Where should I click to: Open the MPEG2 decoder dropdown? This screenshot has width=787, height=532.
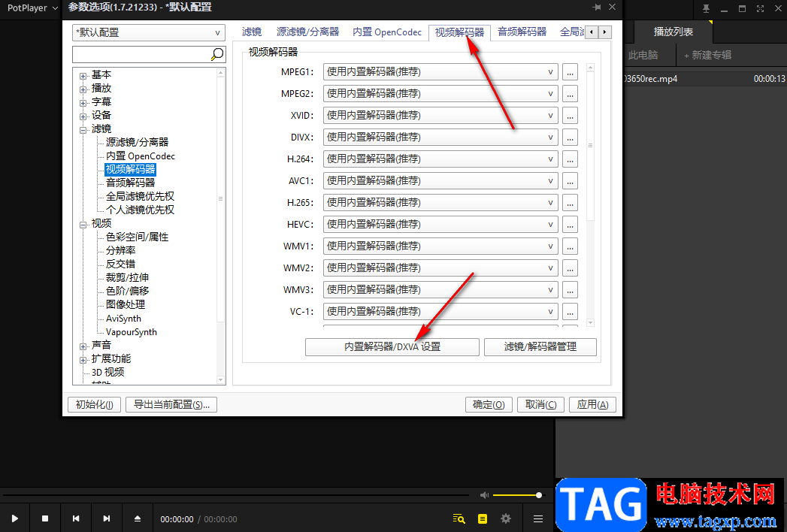click(440, 94)
